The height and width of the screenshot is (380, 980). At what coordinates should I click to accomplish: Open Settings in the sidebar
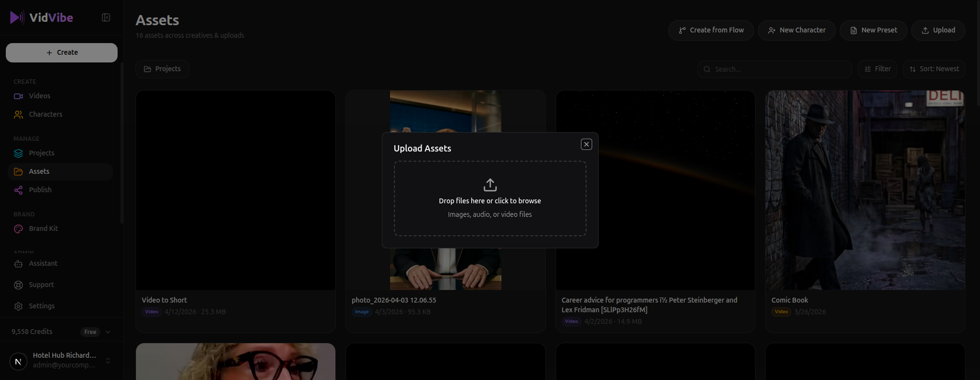coord(60,306)
